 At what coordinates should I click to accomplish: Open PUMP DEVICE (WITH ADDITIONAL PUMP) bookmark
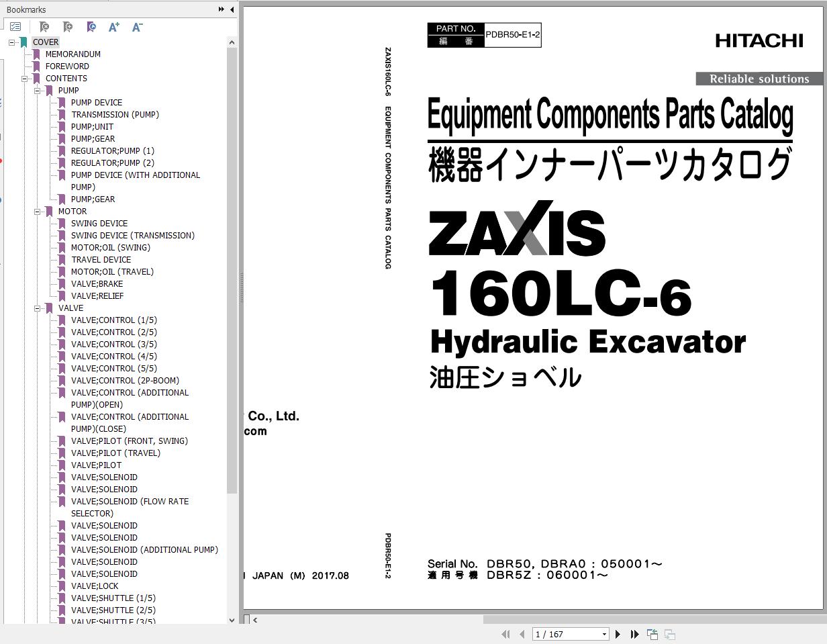click(136, 181)
